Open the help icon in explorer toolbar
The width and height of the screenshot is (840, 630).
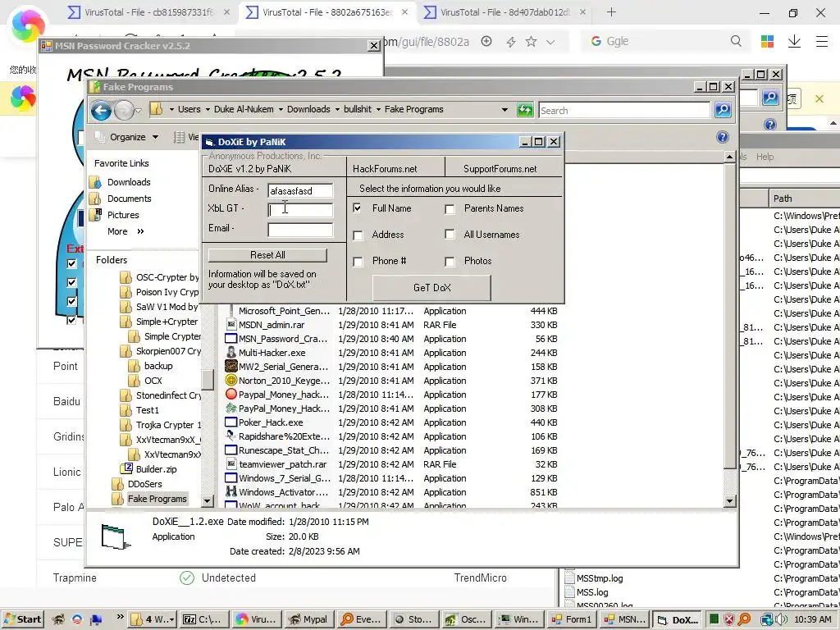click(x=722, y=137)
